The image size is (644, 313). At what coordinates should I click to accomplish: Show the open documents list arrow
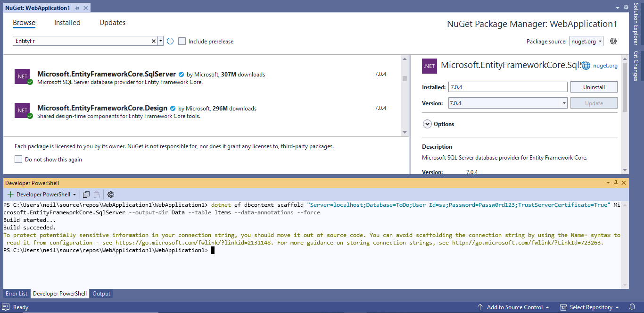tap(618, 8)
